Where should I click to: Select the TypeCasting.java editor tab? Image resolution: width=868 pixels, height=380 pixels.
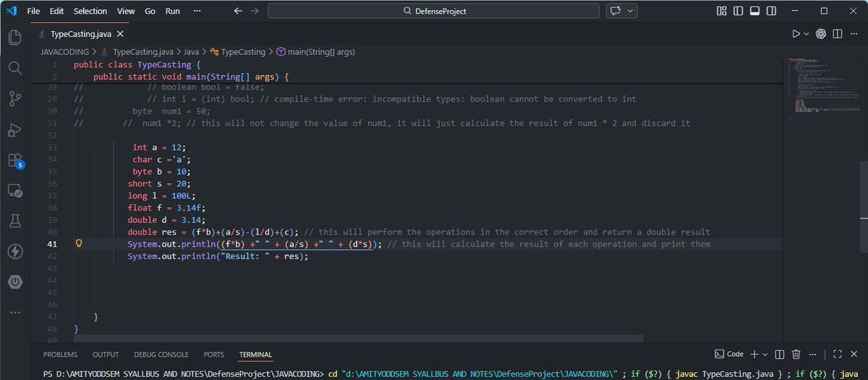point(80,33)
